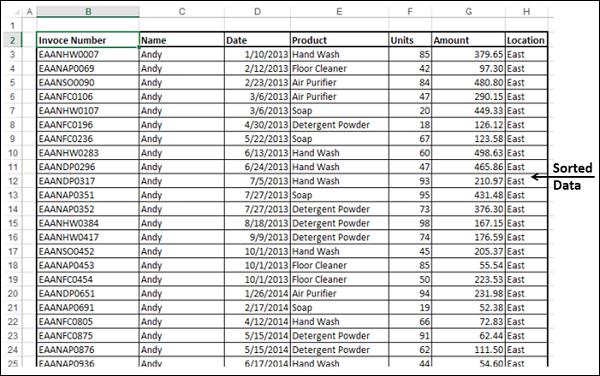600x376 pixels.
Task: Select column B header
Action: pos(88,12)
